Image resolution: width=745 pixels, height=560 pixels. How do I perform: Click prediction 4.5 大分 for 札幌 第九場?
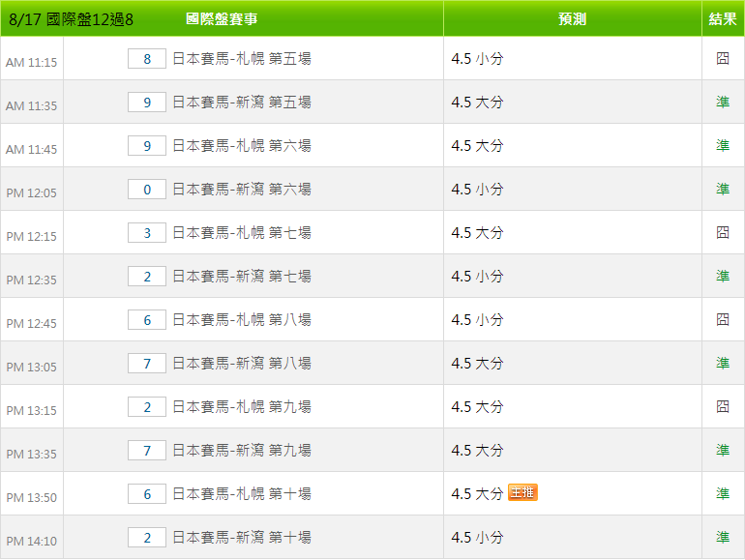pos(478,407)
